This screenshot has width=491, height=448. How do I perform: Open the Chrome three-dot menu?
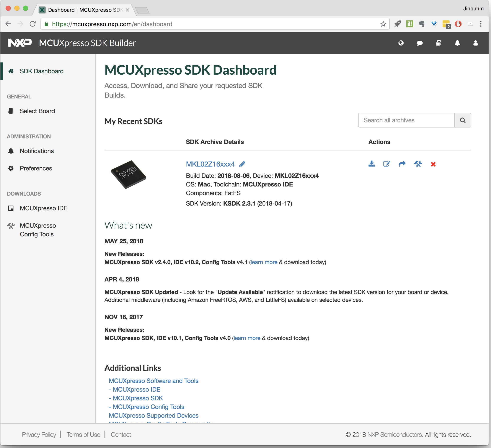click(481, 24)
